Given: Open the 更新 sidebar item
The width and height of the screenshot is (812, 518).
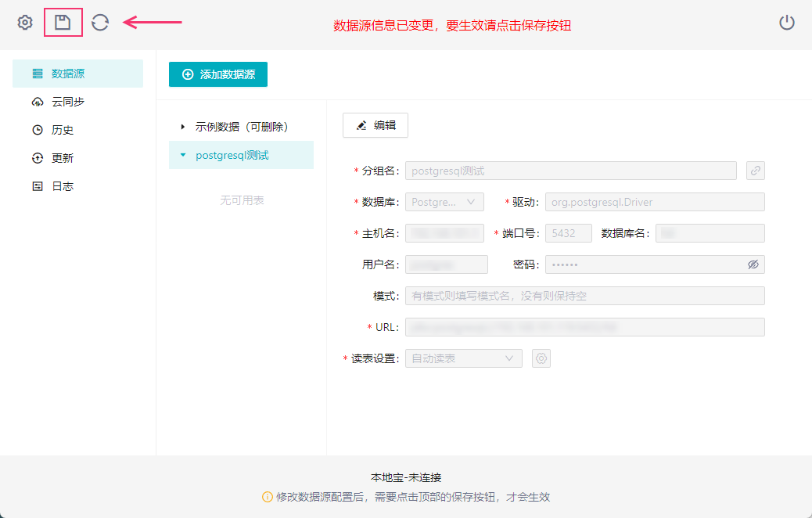Looking at the screenshot, I should [x=77, y=158].
